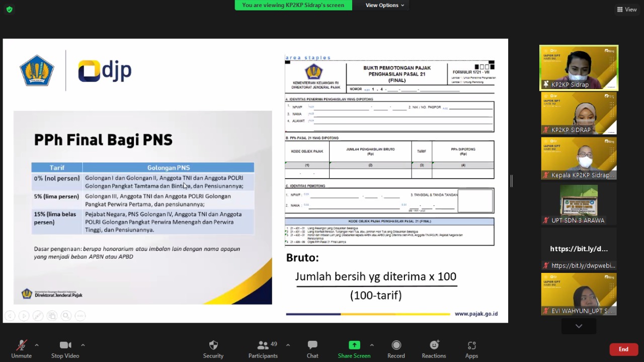Open the Apps icon
Viewport: 644px width, 362px height.
[471, 349]
